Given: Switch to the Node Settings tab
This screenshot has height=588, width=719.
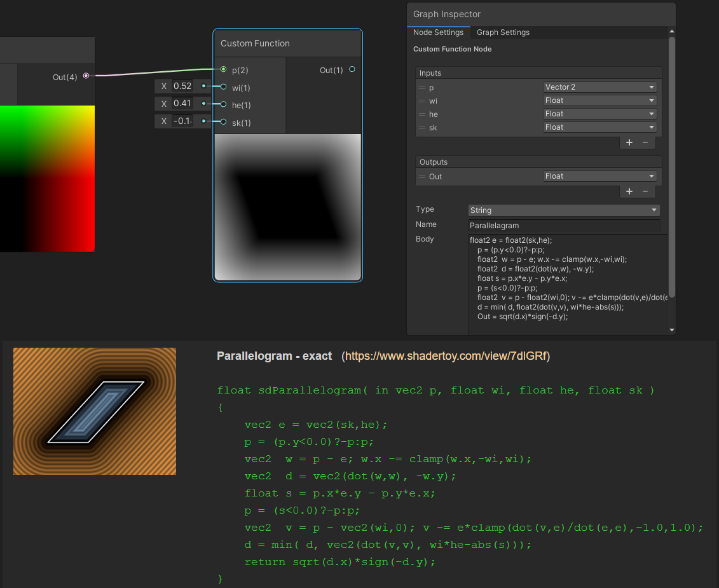Looking at the screenshot, I should (x=438, y=32).
